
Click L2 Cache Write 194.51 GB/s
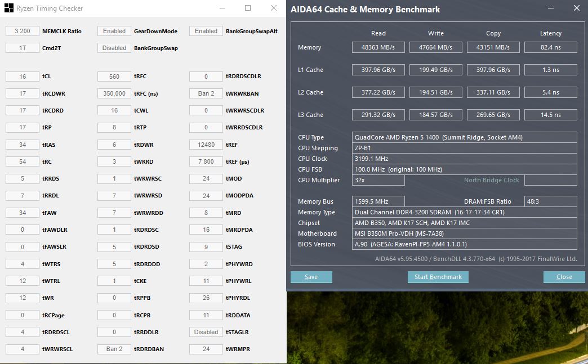click(436, 92)
